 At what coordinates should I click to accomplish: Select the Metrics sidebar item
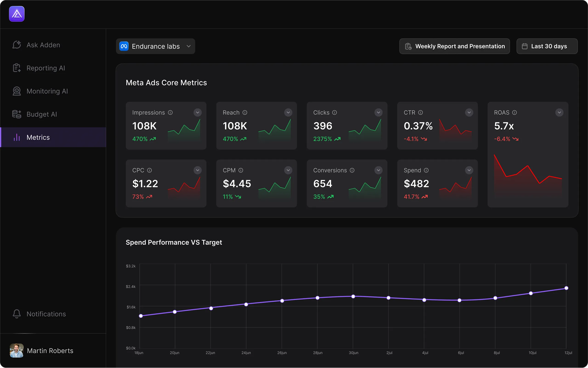[x=38, y=137]
